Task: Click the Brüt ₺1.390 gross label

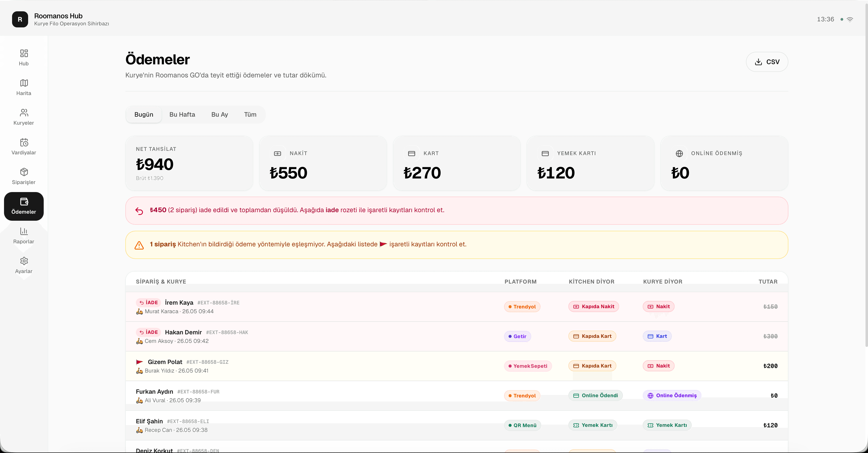Action: point(150,178)
